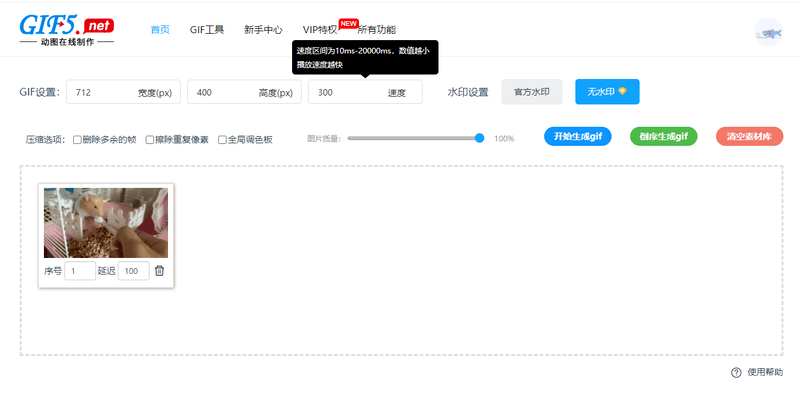Click the 使用帮助 question mark icon
Image resolution: width=800 pixels, height=407 pixels.
[x=736, y=373]
